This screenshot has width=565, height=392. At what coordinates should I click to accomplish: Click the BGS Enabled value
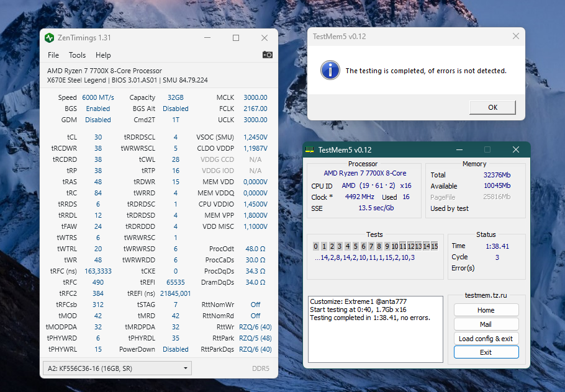coord(98,109)
